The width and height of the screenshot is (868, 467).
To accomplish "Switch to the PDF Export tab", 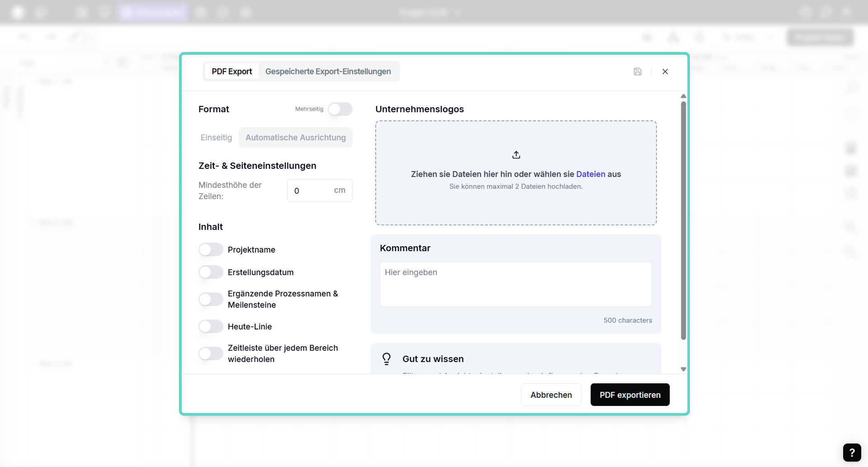I will (231, 71).
